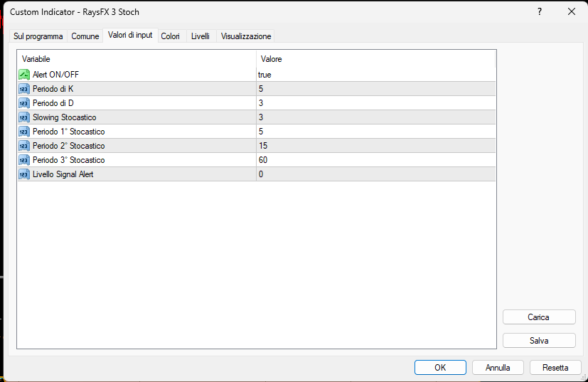Click the Periodo 3° Stocastico icon

(24, 160)
